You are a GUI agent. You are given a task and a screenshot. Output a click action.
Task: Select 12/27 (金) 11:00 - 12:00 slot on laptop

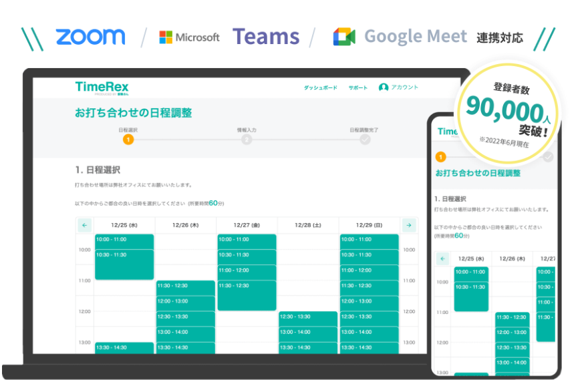pyautogui.click(x=247, y=272)
